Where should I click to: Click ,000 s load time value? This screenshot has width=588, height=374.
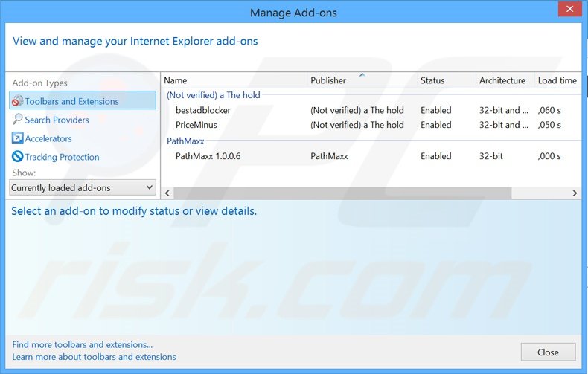click(549, 156)
